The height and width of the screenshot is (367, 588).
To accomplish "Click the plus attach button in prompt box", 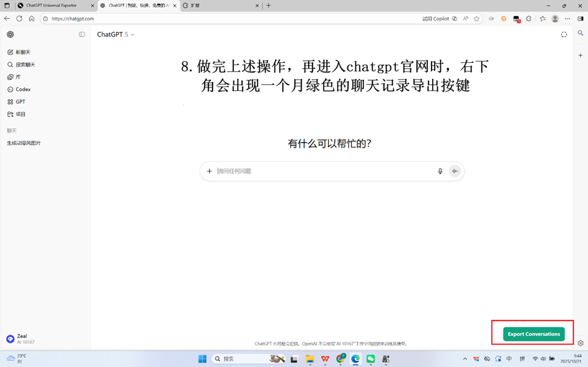I will pyautogui.click(x=210, y=171).
